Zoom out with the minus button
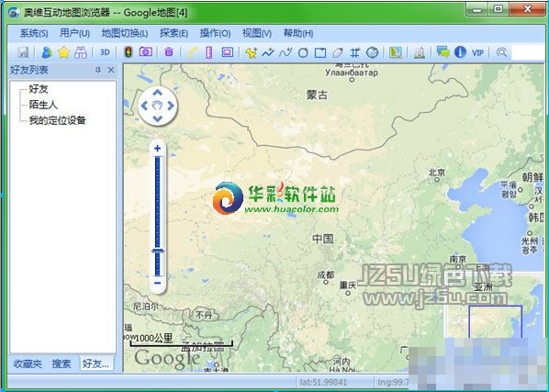 click(158, 283)
